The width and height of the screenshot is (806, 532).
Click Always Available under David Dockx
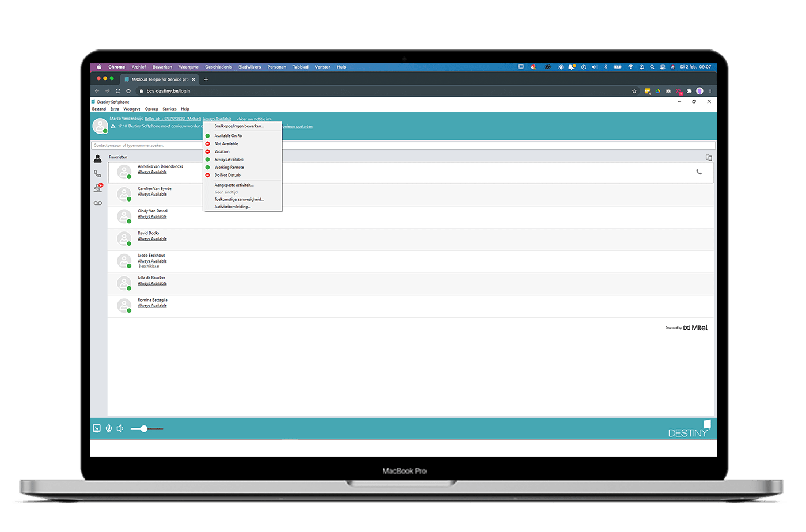(x=152, y=239)
